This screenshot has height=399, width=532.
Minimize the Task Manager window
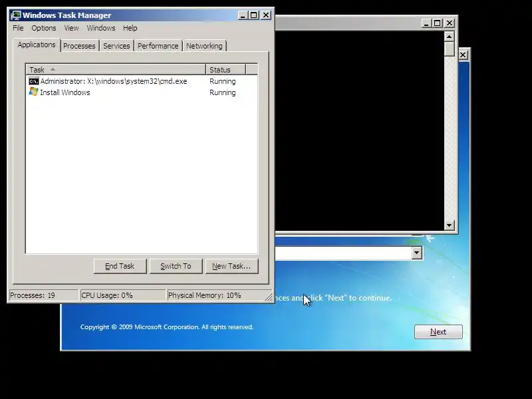click(x=243, y=15)
